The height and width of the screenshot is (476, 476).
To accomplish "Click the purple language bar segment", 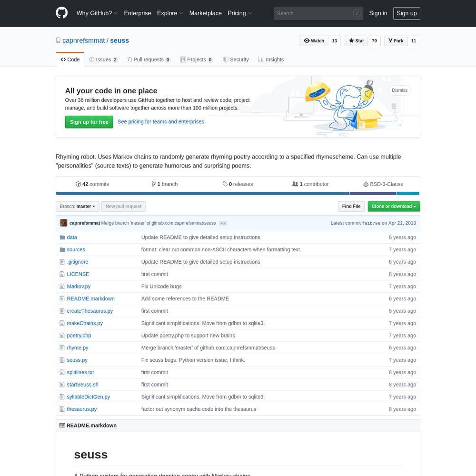I will tap(373, 193).
